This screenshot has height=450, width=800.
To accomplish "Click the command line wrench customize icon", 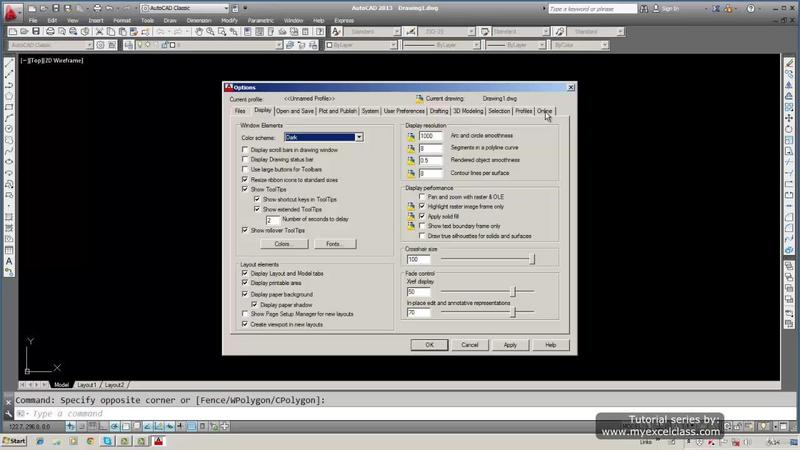I will pyautogui.click(x=8, y=413).
